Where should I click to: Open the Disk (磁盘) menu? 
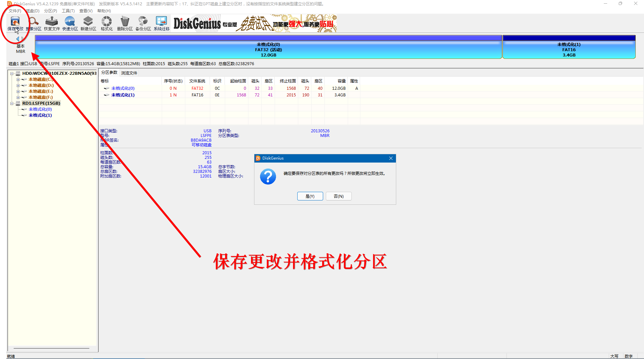click(x=33, y=11)
